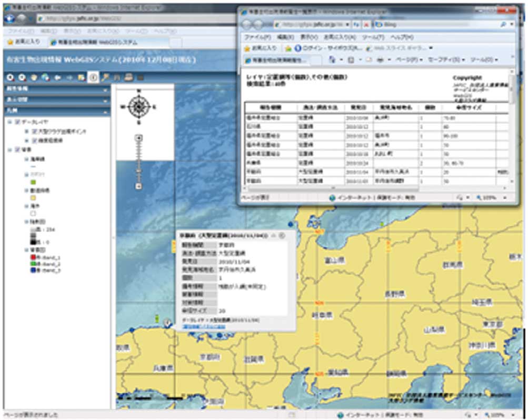The width and height of the screenshot is (528, 420).
Task: Collapse the legend panel header arrow
Action: pyautogui.click(x=105, y=112)
